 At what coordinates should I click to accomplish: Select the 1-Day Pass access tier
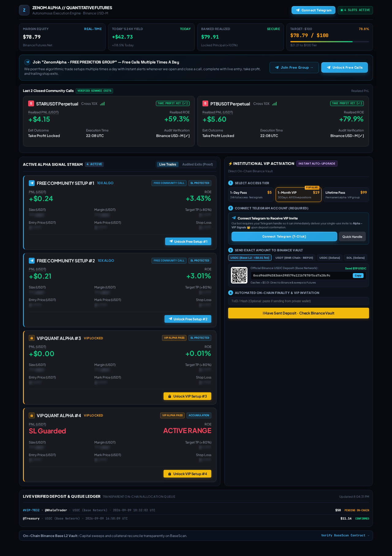point(251,195)
